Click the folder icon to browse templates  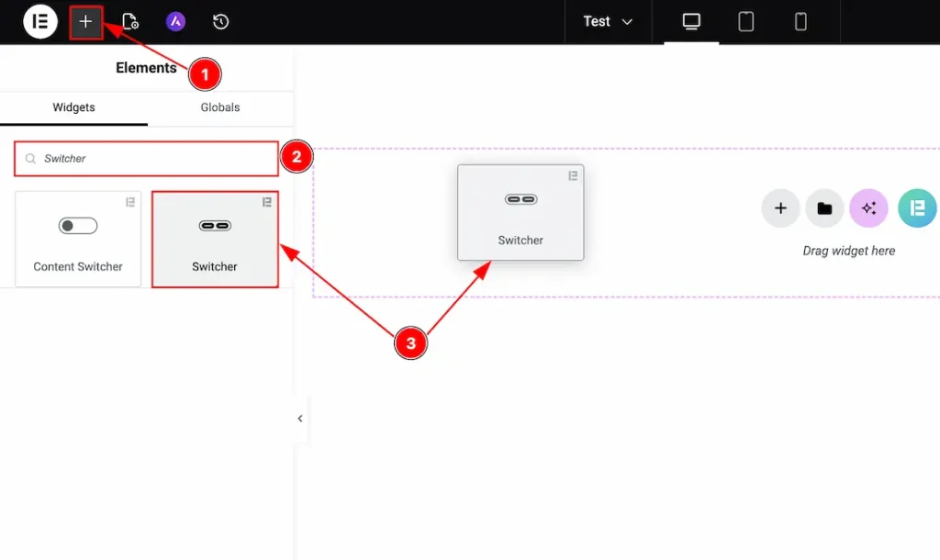coord(824,208)
